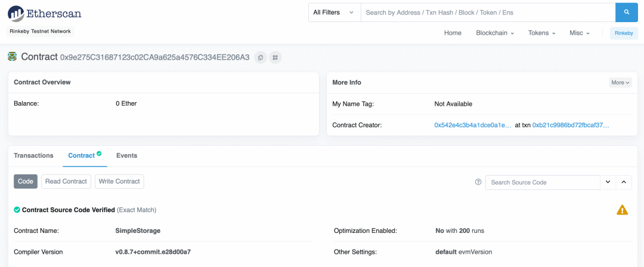
Task: Open the Read Contract view
Action: [66, 182]
